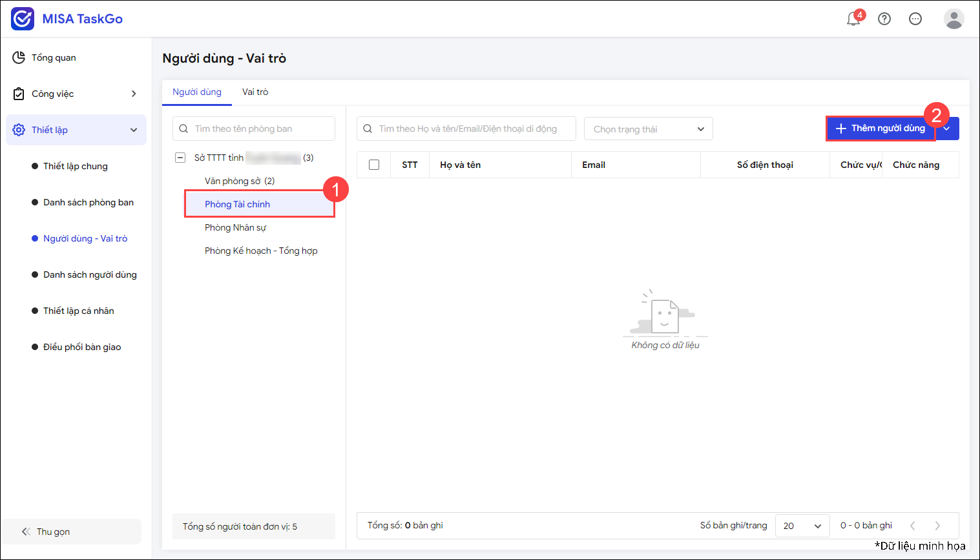Switch to the Vai trò tab
Screen dimensions: 980x560
click(255, 92)
